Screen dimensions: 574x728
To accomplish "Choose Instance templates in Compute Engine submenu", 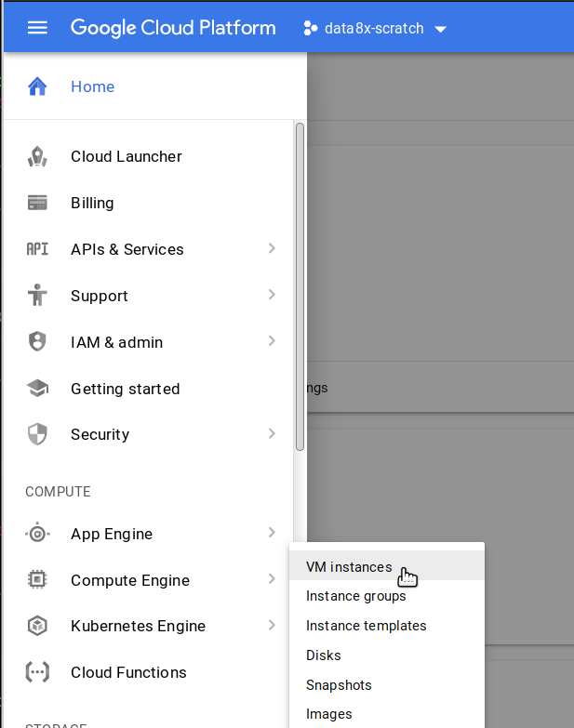I will click(x=366, y=626).
